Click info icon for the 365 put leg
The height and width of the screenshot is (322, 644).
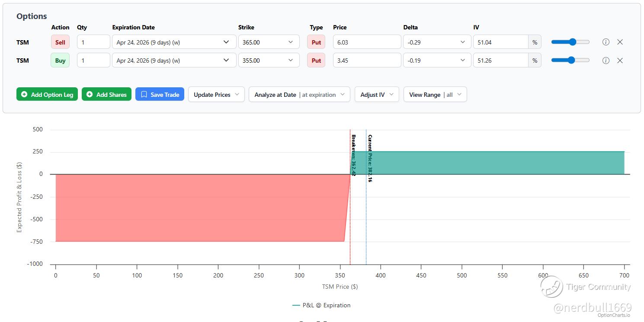606,42
